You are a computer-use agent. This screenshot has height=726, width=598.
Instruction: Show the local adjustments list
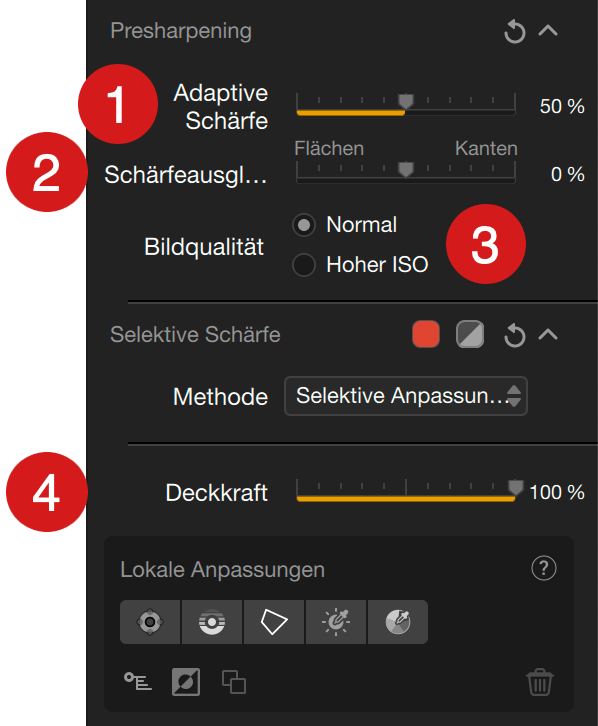coord(137,682)
